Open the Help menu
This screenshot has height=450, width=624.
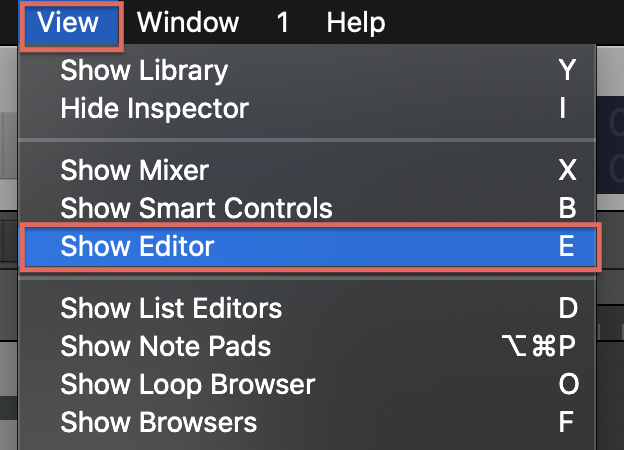356,22
